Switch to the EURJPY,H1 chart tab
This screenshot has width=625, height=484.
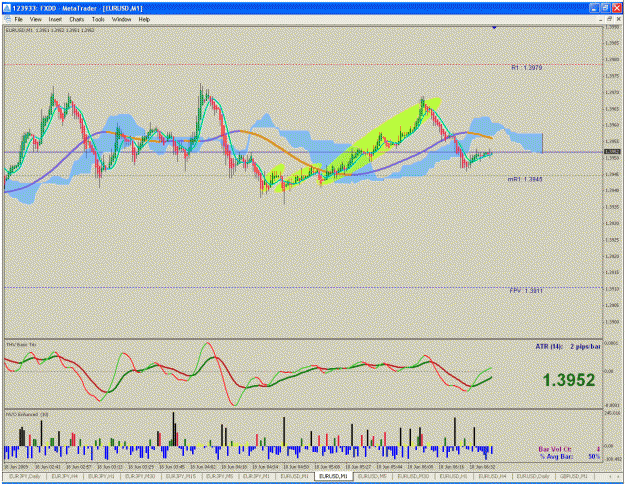click(x=101, y=476)
